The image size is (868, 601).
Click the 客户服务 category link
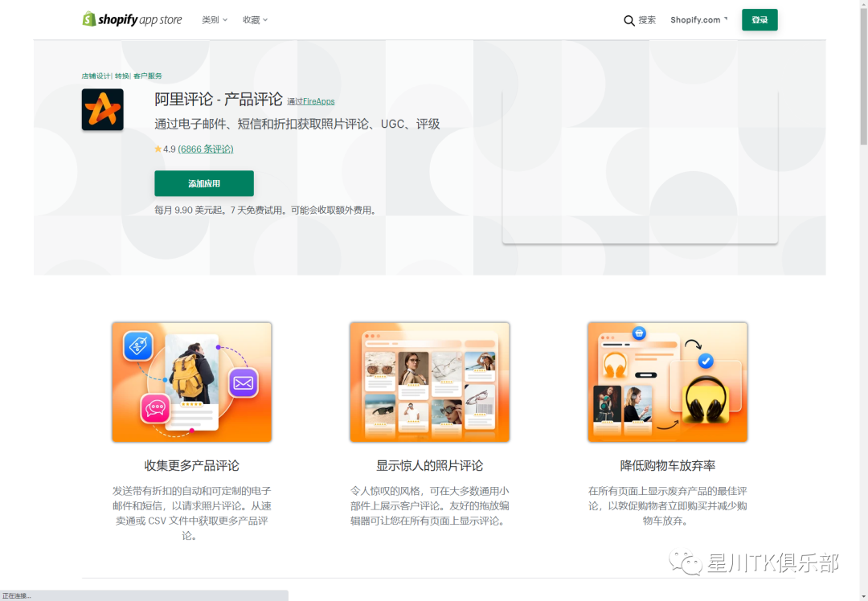tap(148, 75)
